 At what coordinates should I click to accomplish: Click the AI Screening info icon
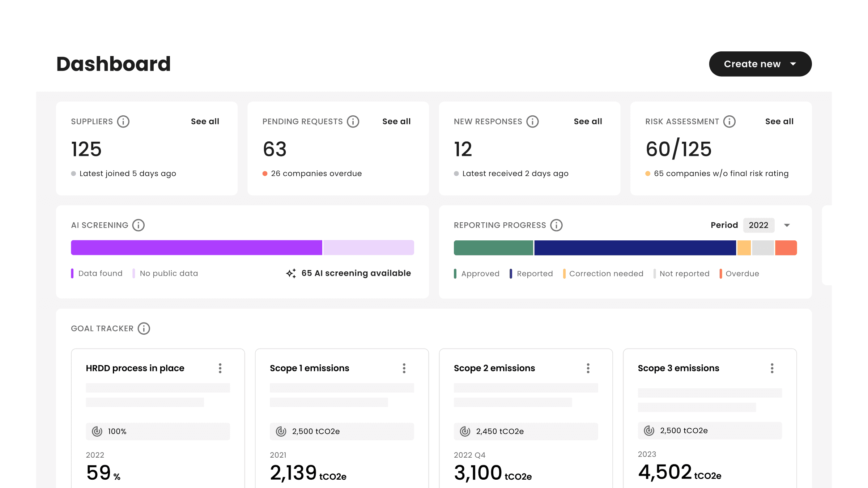coord(138,225)
